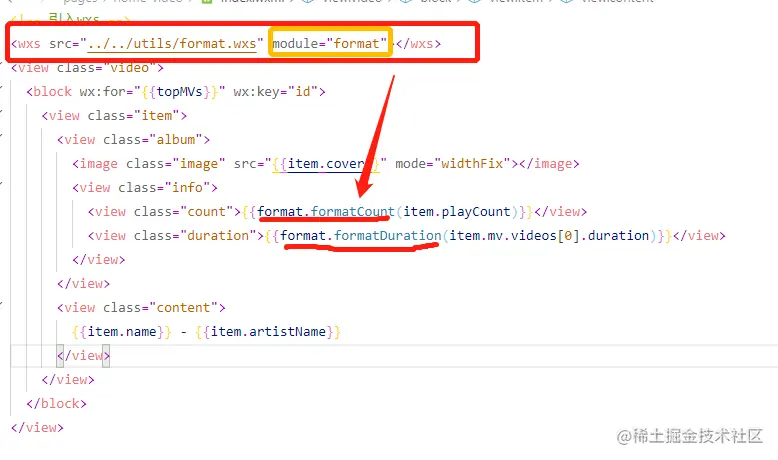Click the closing </block> tag
This screenshot has height=460, width=778.
57,403
